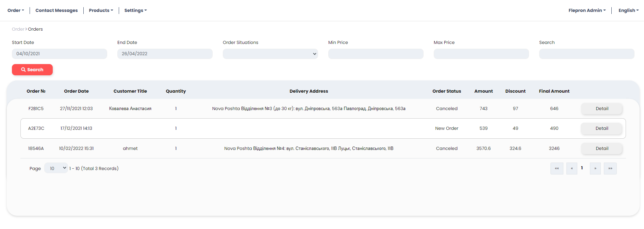Click the Amount column header
Screen dimensions: 644x229
[483, 91]
